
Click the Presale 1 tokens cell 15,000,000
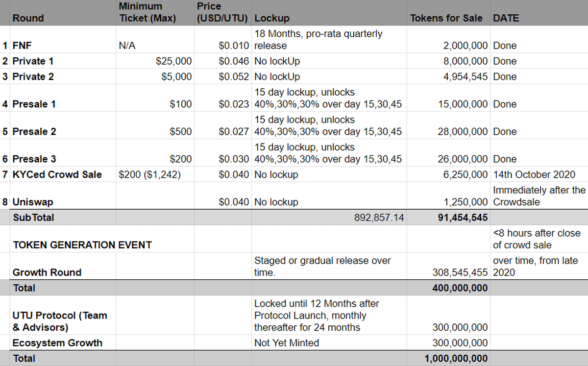[463, 104]
